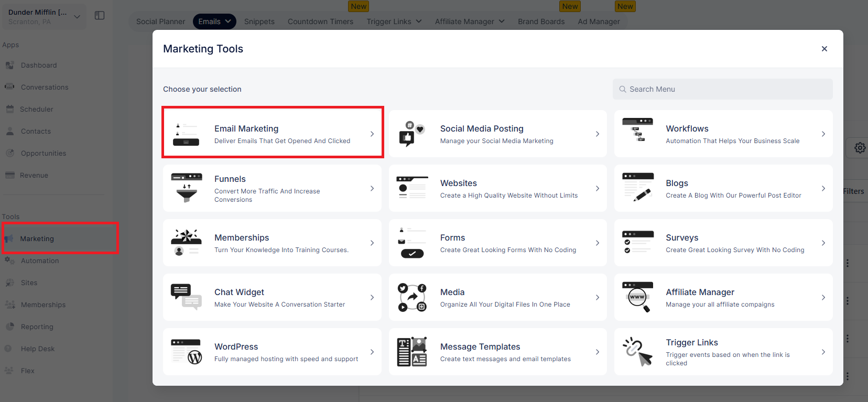Open the Email Marketing card icon
Viewport: 868px width, 402px height.
click(x=186, y=135)
